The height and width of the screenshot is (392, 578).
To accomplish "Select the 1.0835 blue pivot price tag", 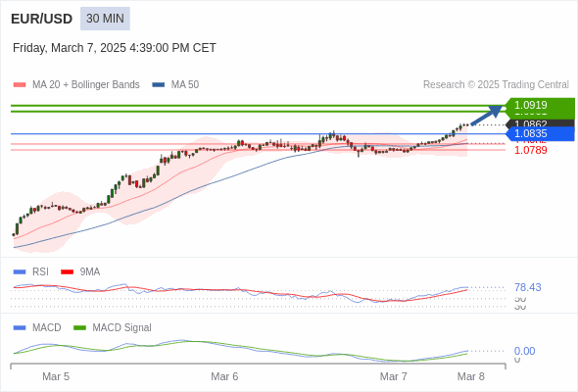I will [540, 133].
